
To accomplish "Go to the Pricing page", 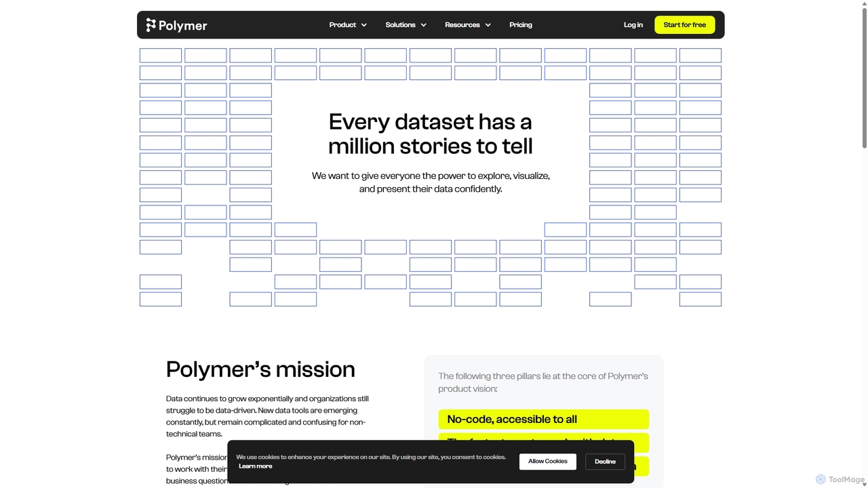I will [521, 25].
